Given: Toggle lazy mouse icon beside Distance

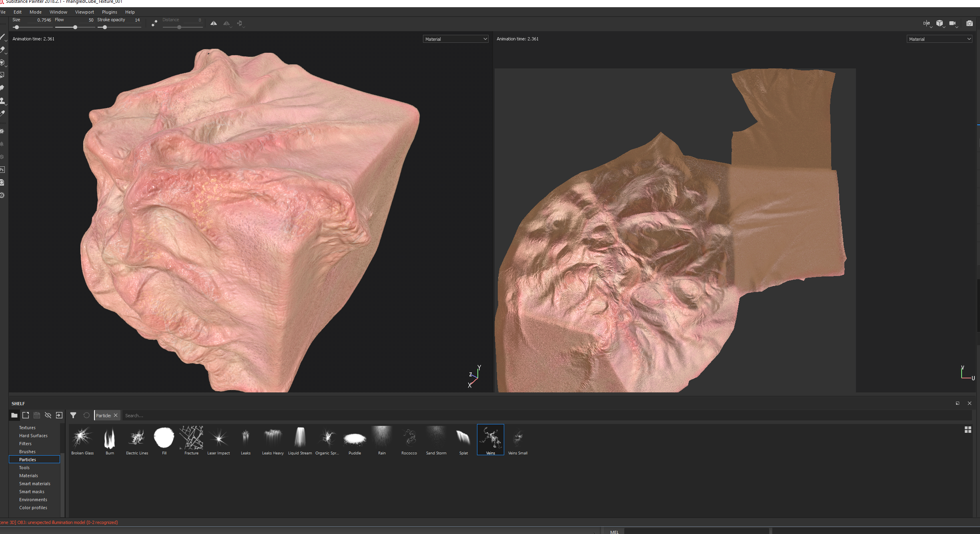Looking at the screenshot, I should point(154,24).
